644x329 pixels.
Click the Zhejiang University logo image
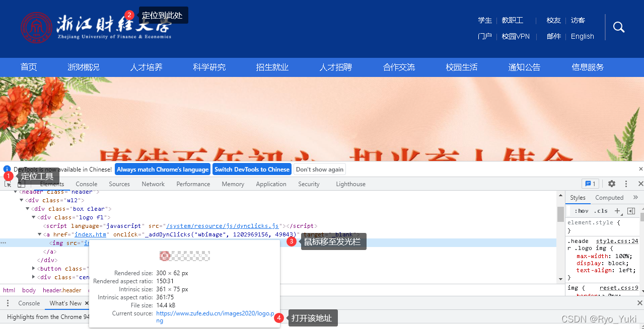pos(96,27)
